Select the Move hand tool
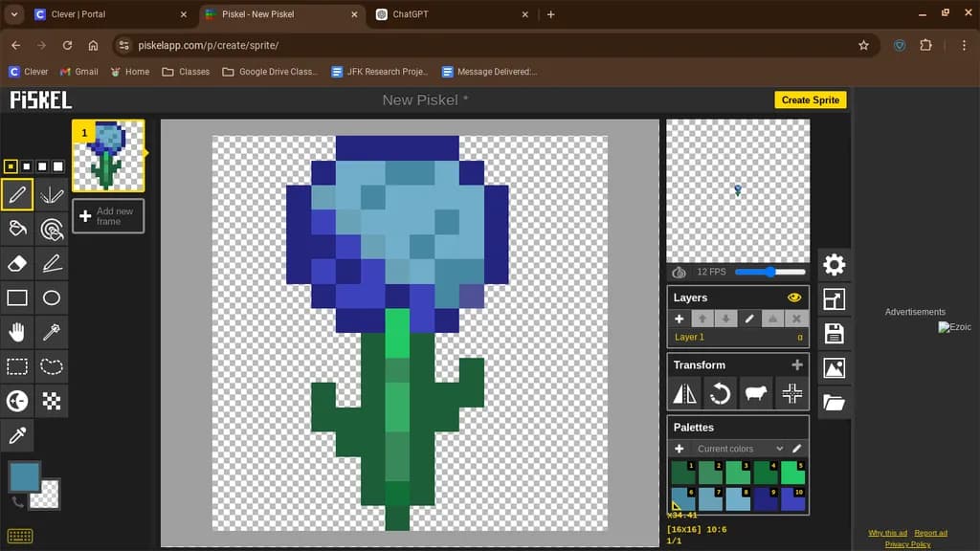The height and width of the screenshot is (551, 980). coord(17,332)
